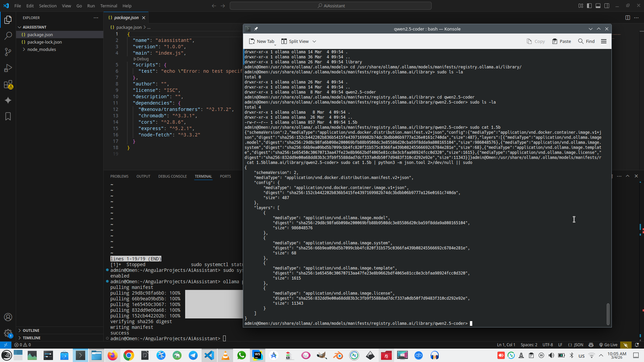Toggle primary side bar layout icon

589,6
